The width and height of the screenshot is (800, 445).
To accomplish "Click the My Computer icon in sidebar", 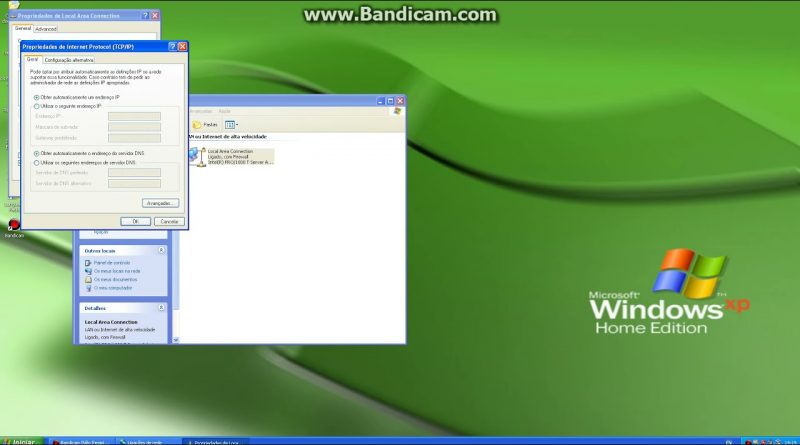I will point(88,288).
